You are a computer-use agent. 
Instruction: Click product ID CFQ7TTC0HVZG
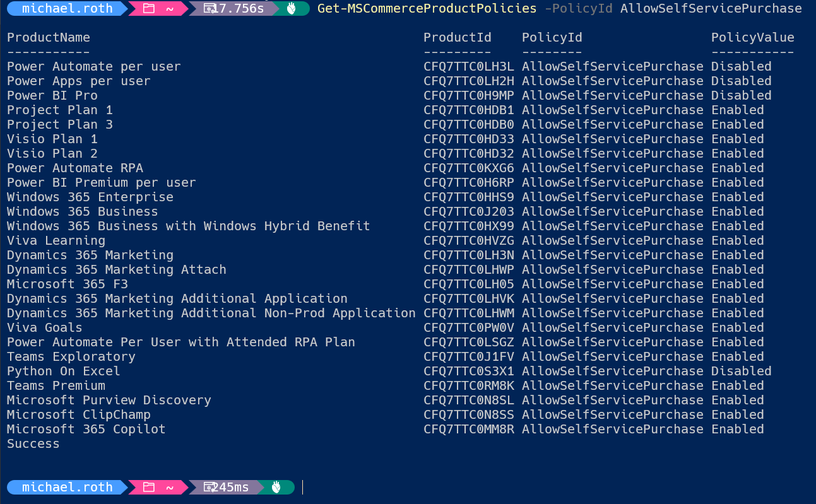coord(469,240)
